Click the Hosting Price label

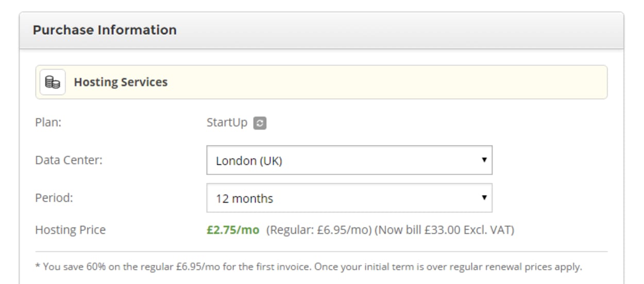click(x=70, y=230)
